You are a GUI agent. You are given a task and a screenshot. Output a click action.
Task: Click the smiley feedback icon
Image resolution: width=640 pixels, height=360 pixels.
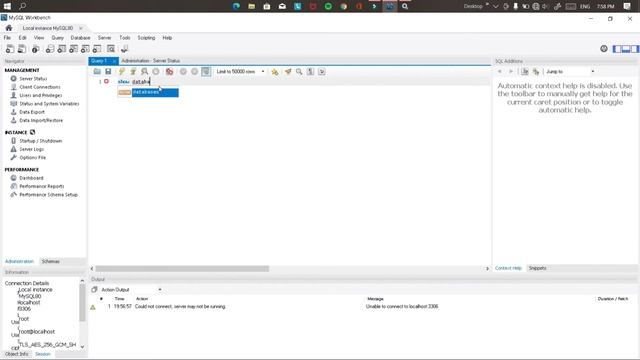604,49
